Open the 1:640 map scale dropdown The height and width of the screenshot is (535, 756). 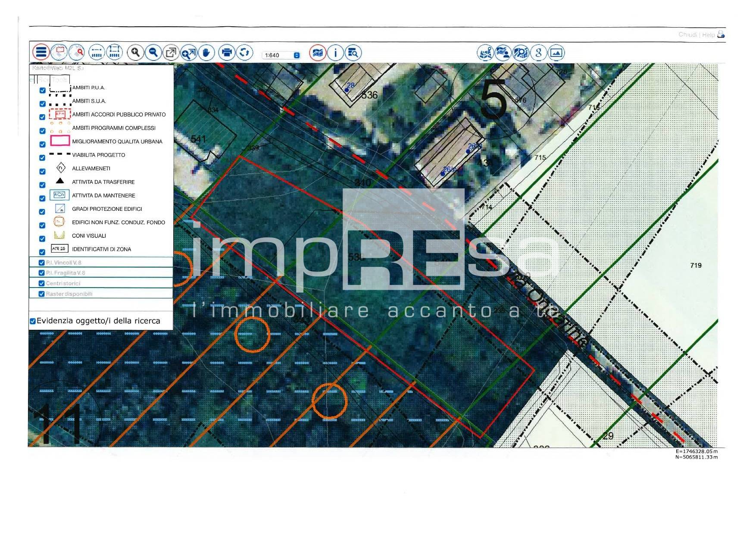coord(297,55)
